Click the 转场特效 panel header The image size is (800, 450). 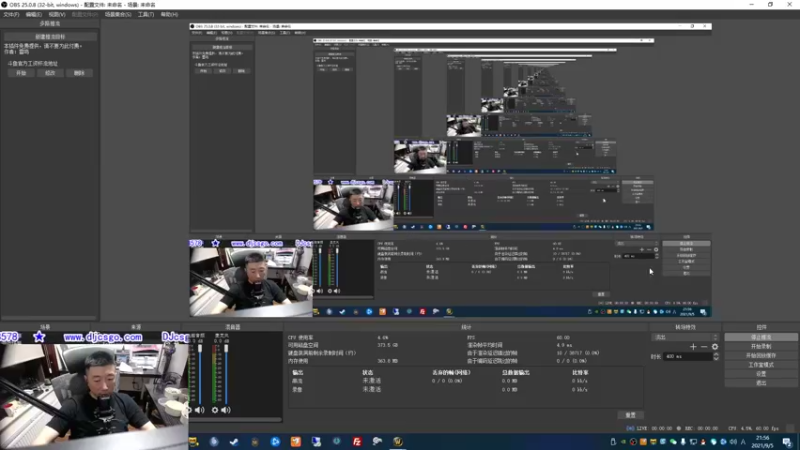point(685,327)
